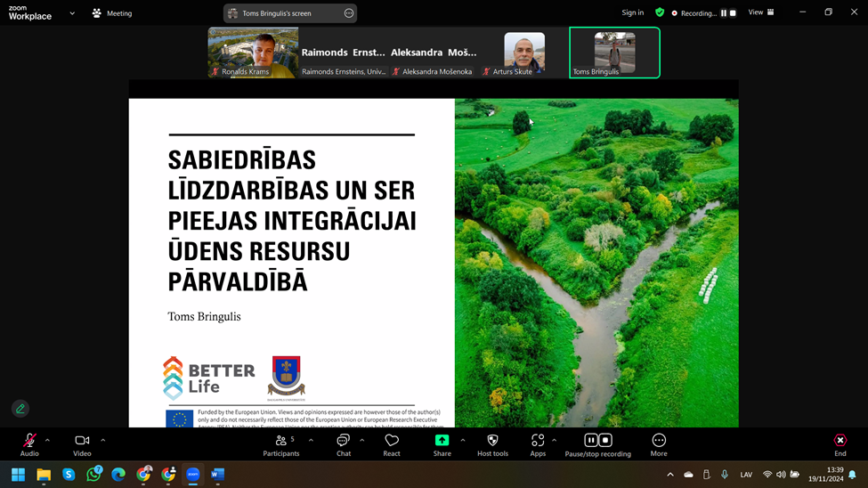Stop recording from the top bar indicator
The height and width of the screenshot is (488, 868).
pos(733,12)
